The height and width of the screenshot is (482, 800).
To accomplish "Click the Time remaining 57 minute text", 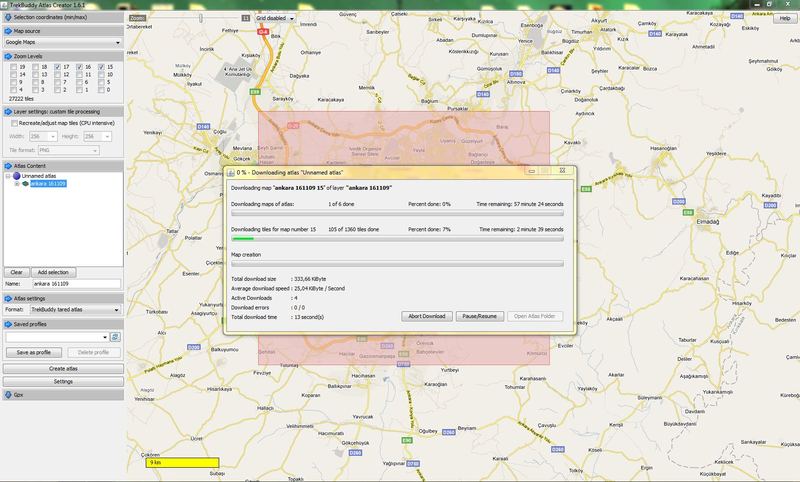I will [x=520, y=204].
